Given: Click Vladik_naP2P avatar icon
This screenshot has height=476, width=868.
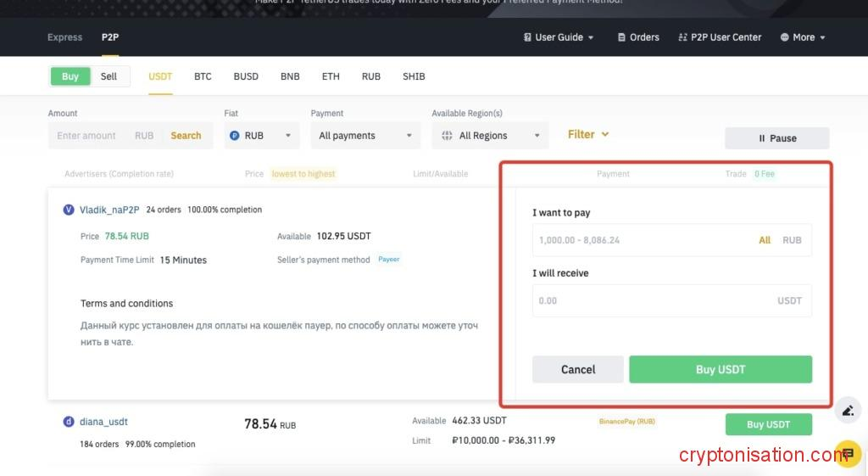Looking at the screenshot, I should pos(69,210).
